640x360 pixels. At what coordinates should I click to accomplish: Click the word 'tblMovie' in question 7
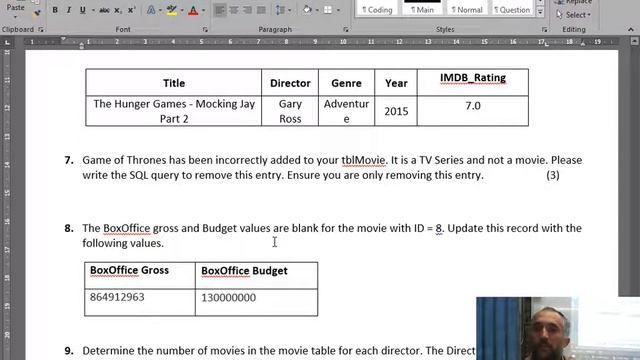(363, 160)
